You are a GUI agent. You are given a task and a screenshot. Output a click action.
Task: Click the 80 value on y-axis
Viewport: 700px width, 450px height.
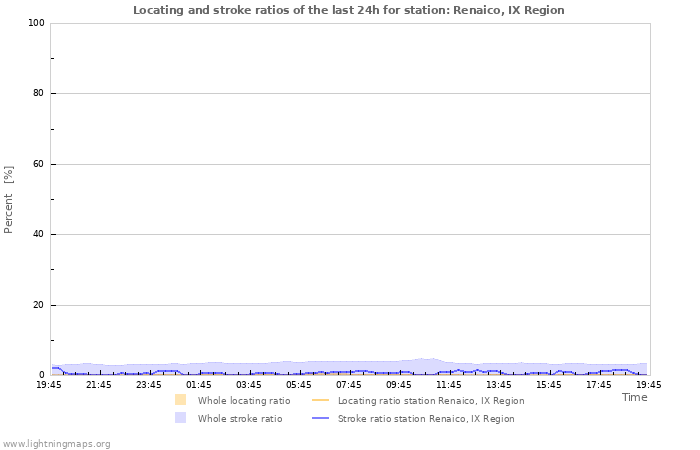(38, 93)
